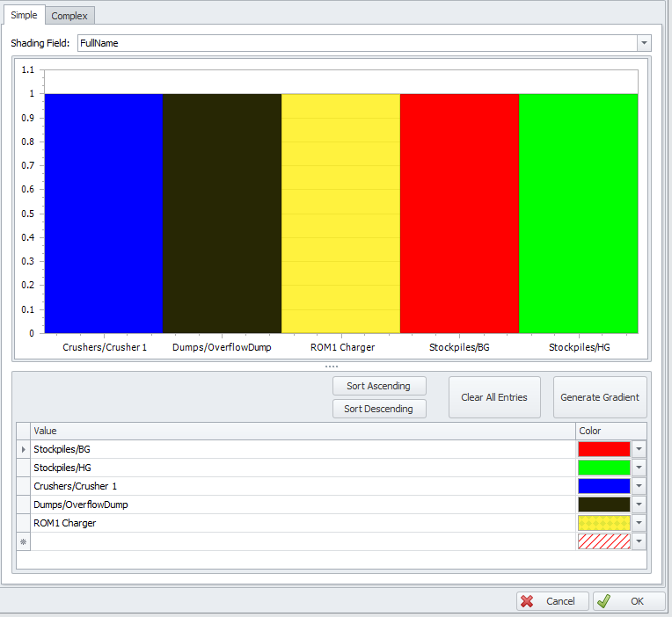The width and height of the screenshot is (672, 617).
Task: Switch to the Complex tab
Action: [69, 16]
